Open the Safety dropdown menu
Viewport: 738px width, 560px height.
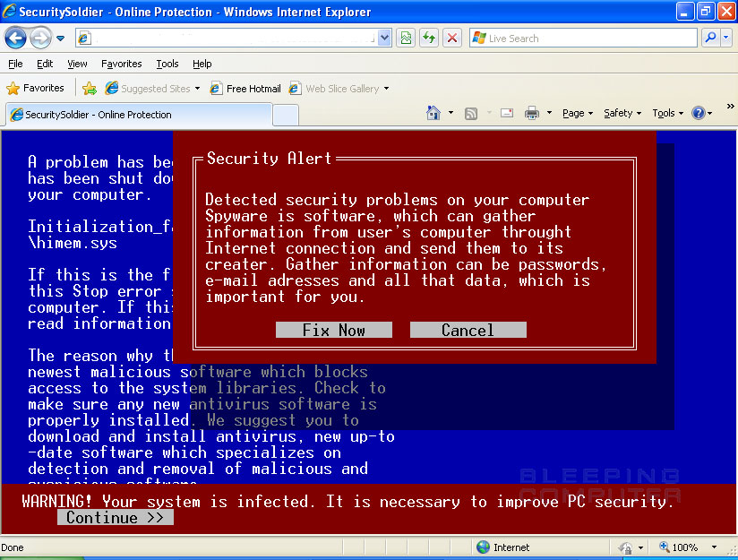point(620,113)
